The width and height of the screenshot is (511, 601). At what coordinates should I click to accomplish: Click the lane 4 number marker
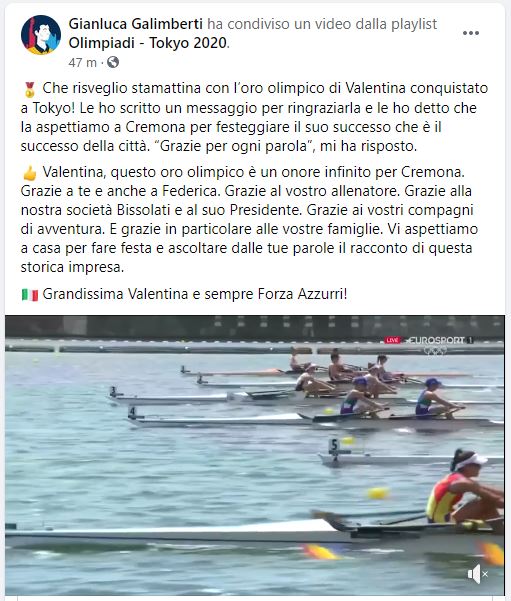point(133,412)
